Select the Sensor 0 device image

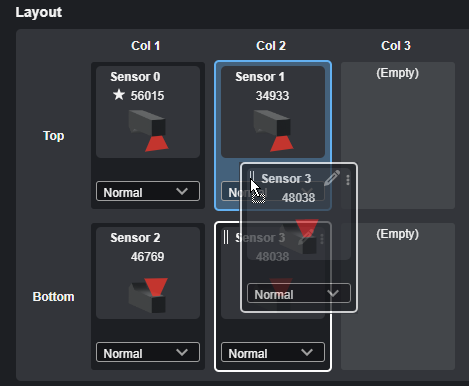coord(148,131)
